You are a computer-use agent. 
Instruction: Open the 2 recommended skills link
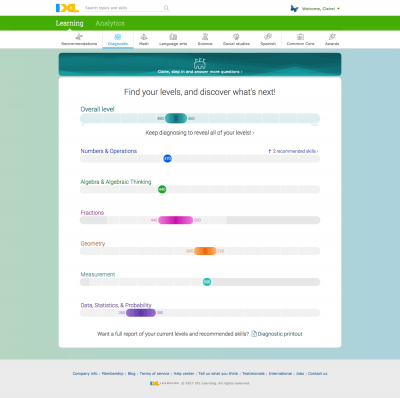293,151
